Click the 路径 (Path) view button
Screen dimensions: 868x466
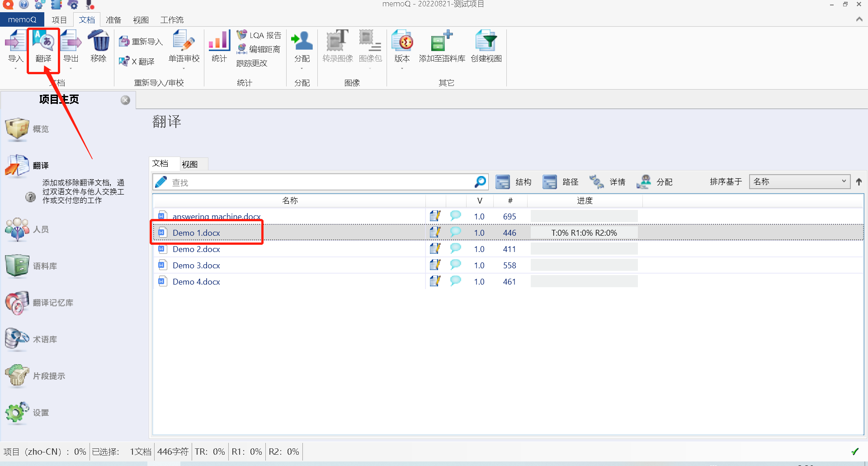[x=561, y=182]
